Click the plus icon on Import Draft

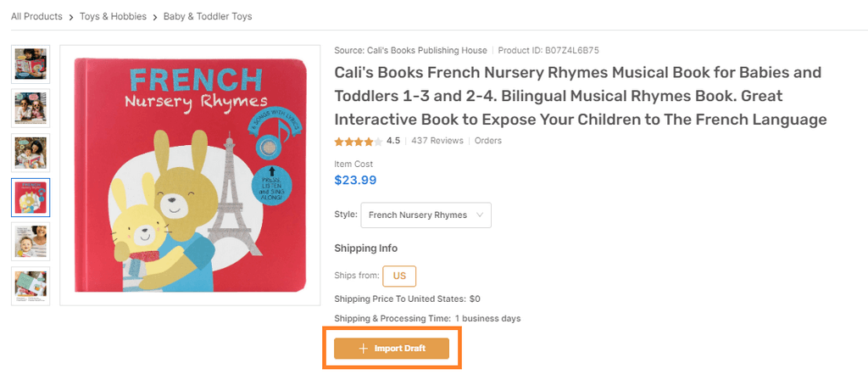[x=363, y=349]
